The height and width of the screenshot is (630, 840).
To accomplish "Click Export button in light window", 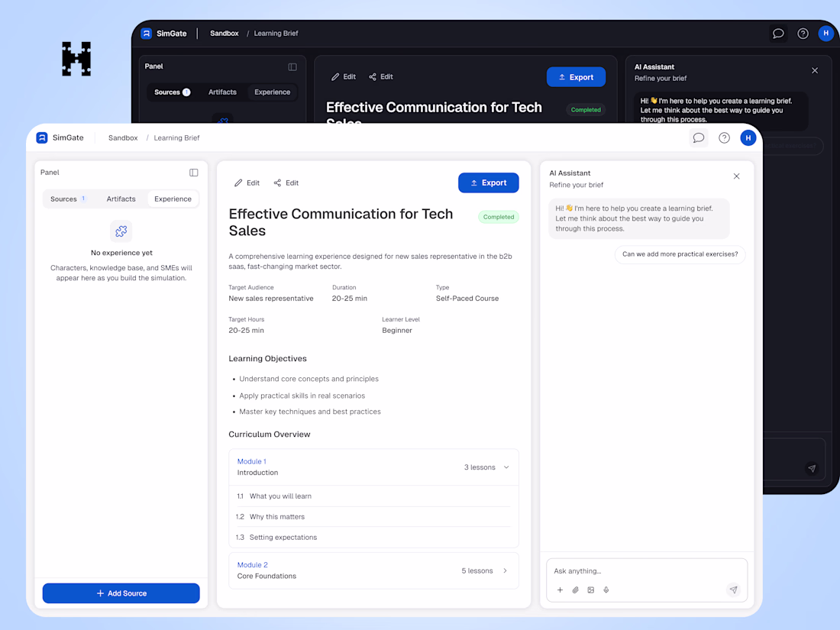I will tap(488, 183).
